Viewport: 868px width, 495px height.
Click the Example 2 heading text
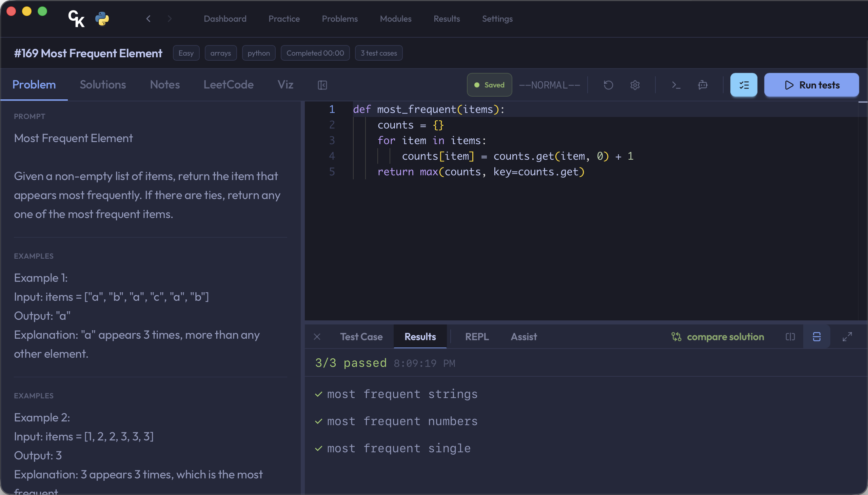tap(42, 418)
